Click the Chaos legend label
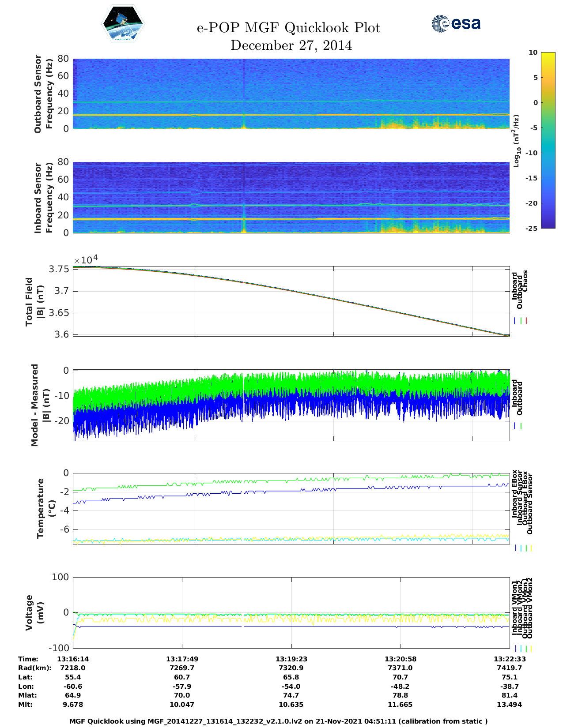Screen dimensions: 563x728 click(525, 281)
